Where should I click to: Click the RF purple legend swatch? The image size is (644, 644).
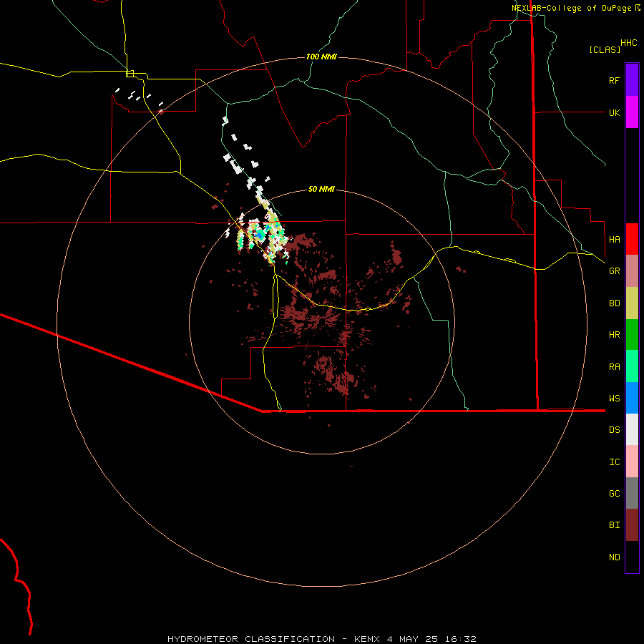[632, 80]
